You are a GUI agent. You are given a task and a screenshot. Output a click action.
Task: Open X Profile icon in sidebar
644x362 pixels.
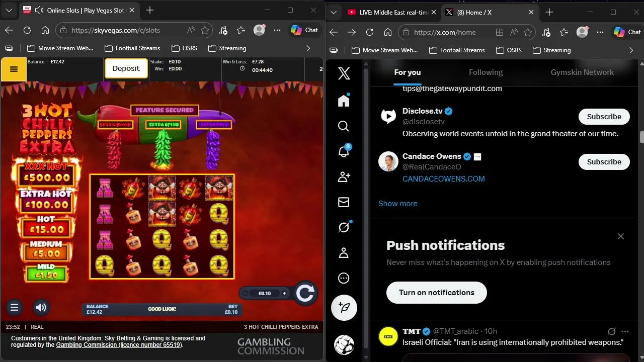point(344,253)
